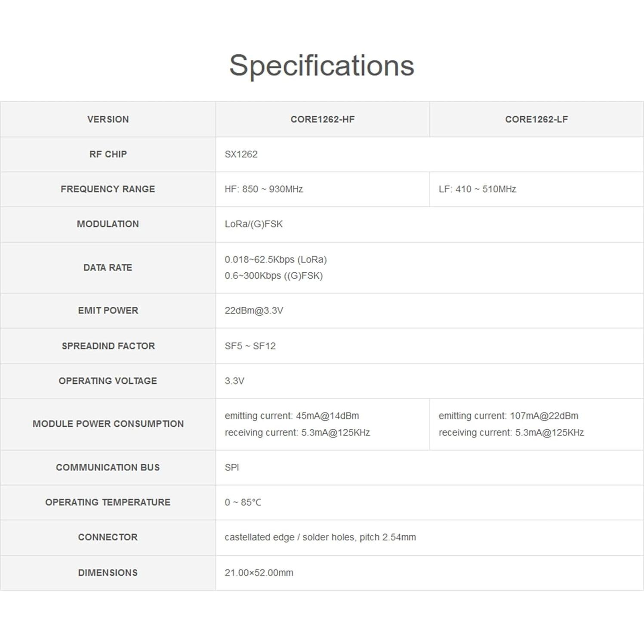This screenshot has width=644, height=644.
Task: Click the Specifications heading
Action: pyautogui.click(x=321, y=65)
